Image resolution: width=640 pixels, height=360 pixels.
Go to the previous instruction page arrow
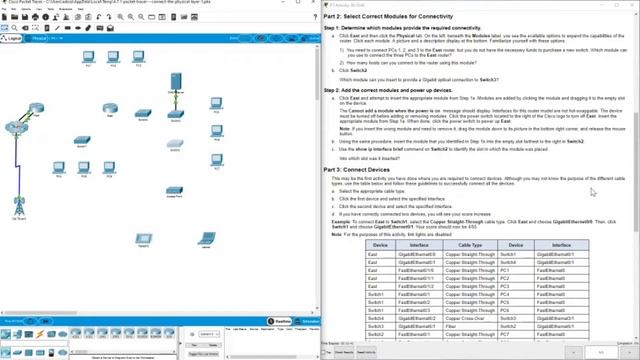573,352
